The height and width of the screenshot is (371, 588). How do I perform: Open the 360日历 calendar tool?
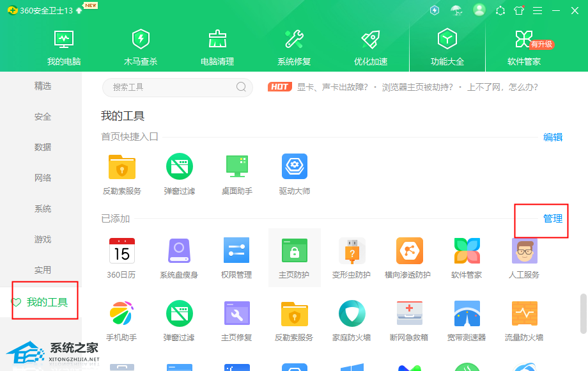click(x=121, y=251)
